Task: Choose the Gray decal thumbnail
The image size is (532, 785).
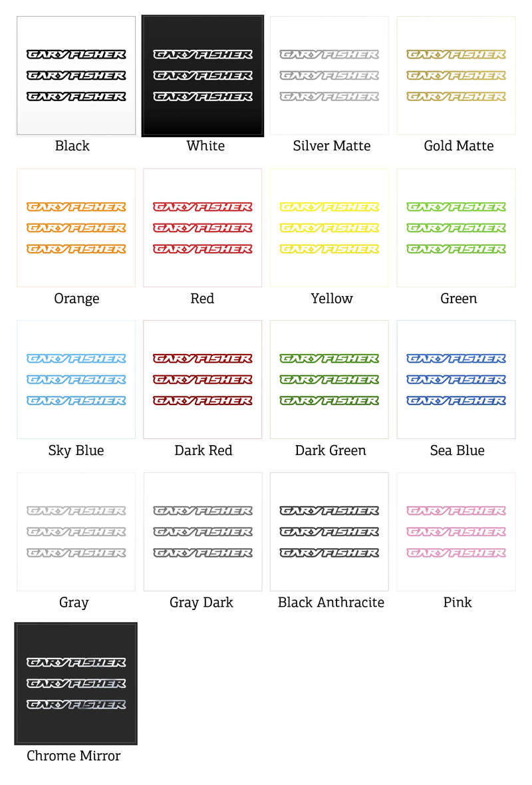Action: tap(76, 532)
